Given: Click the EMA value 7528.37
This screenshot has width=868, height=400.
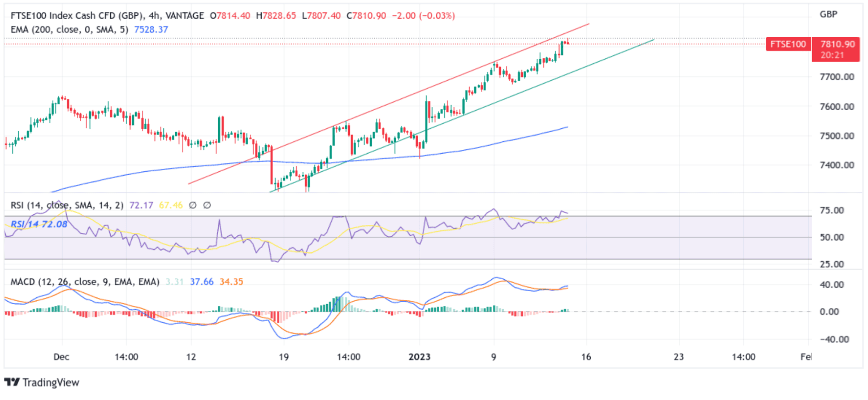Looking at the screenshot, I should click(x=151, y=30).
